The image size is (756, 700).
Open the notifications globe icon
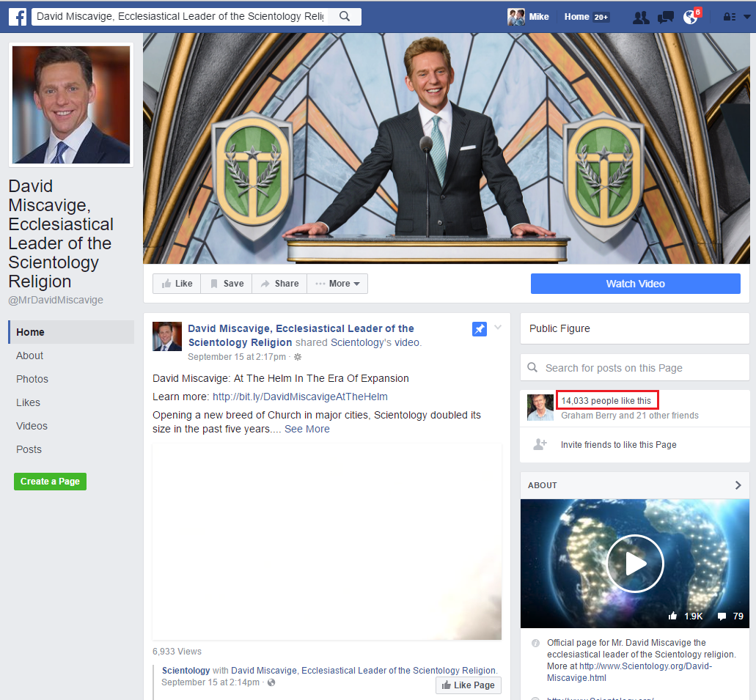(x=691, y=18)
